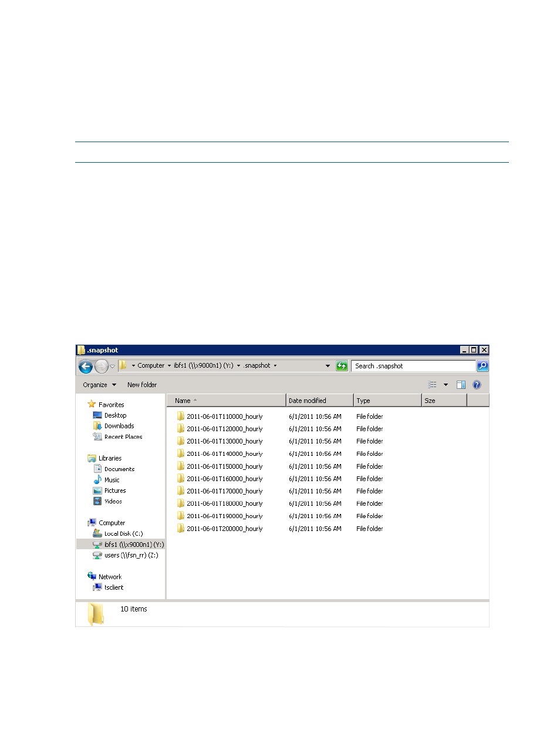Screen dimensions: 560x746
Task: Open Local Disk (C:)
Action: coord(123,533)
